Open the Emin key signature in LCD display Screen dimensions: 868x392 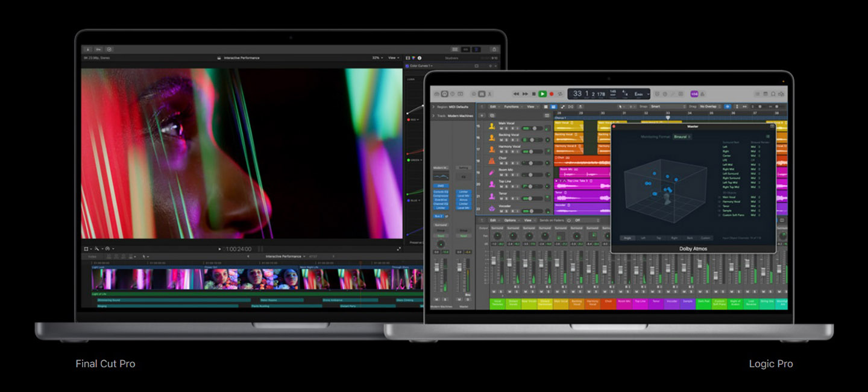point(639,94)
